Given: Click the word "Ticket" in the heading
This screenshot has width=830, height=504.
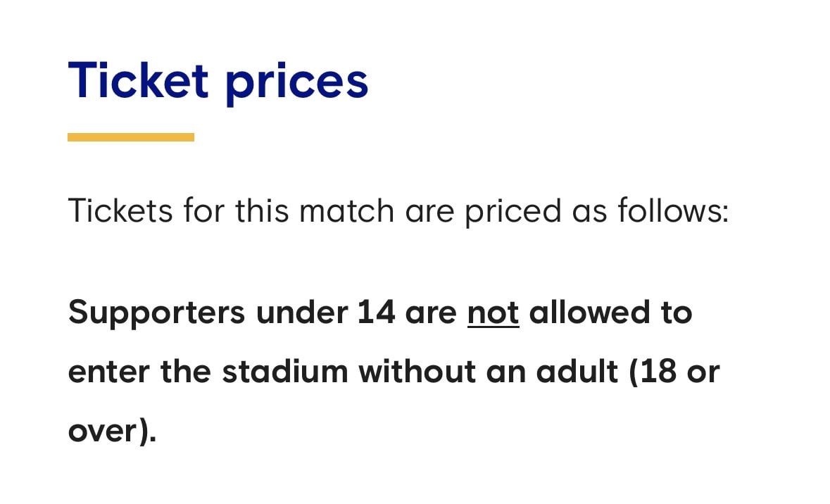Looking at the screenshot, I should 138,80.
